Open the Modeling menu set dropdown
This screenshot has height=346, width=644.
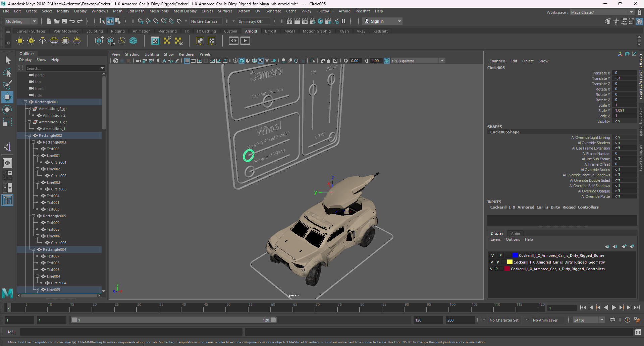click(x=21, y=21)
